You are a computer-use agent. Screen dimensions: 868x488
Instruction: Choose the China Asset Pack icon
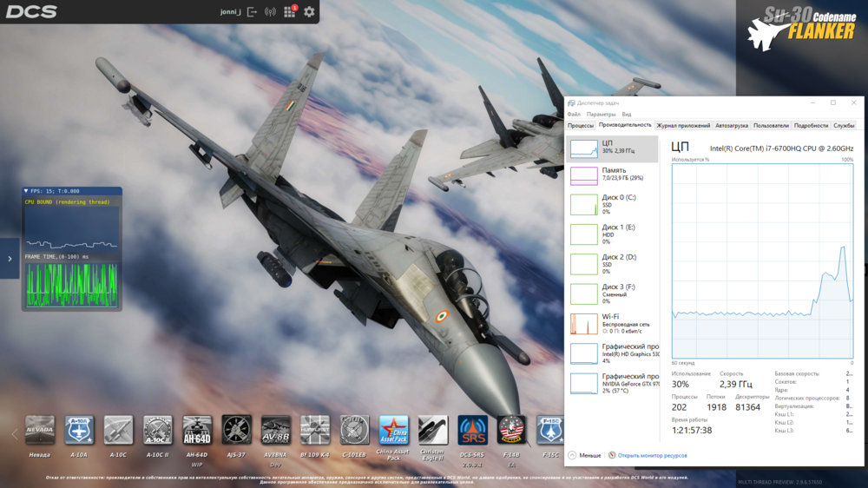(393, 431)
